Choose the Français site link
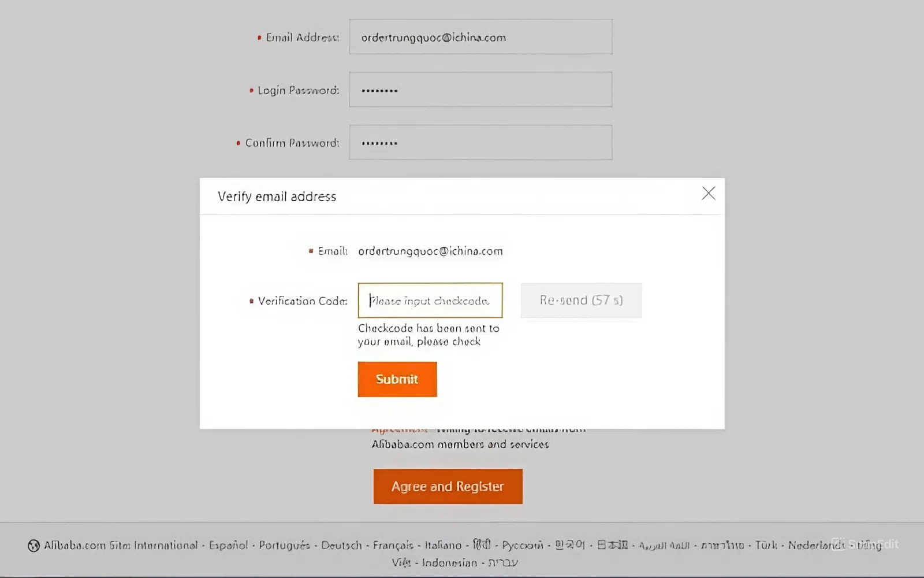Viewport: 924px width, 578px height. click(x=393, y=546)
